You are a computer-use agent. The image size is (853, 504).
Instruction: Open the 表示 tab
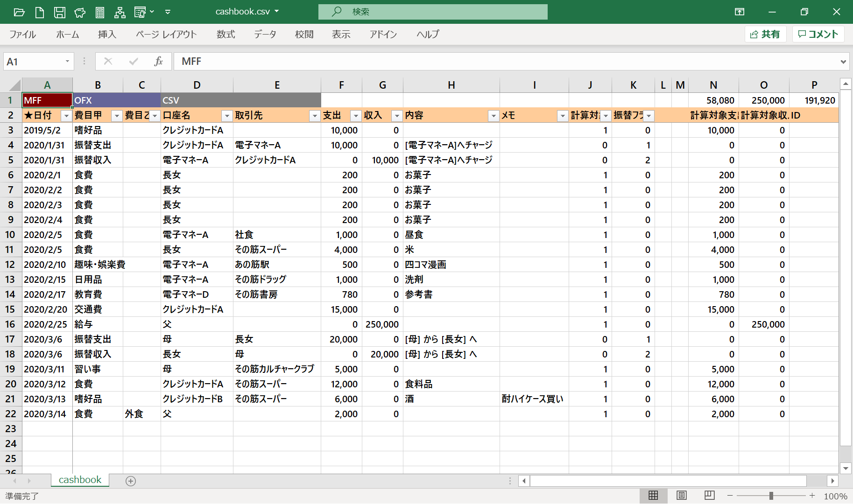341,34
